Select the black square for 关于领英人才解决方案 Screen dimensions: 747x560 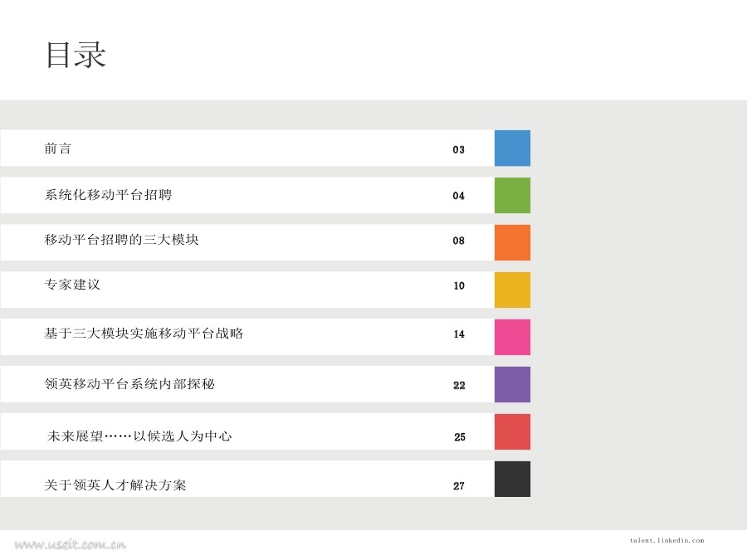pos(512,479)
